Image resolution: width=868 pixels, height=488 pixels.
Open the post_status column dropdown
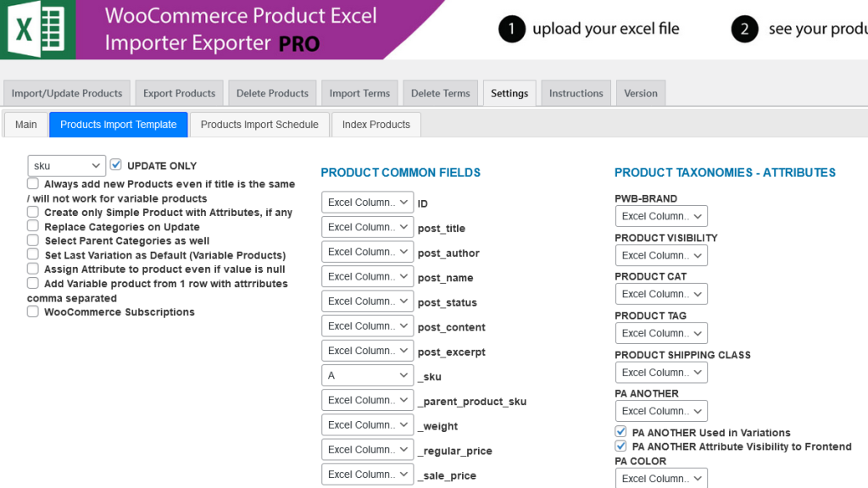click(368, 302)
